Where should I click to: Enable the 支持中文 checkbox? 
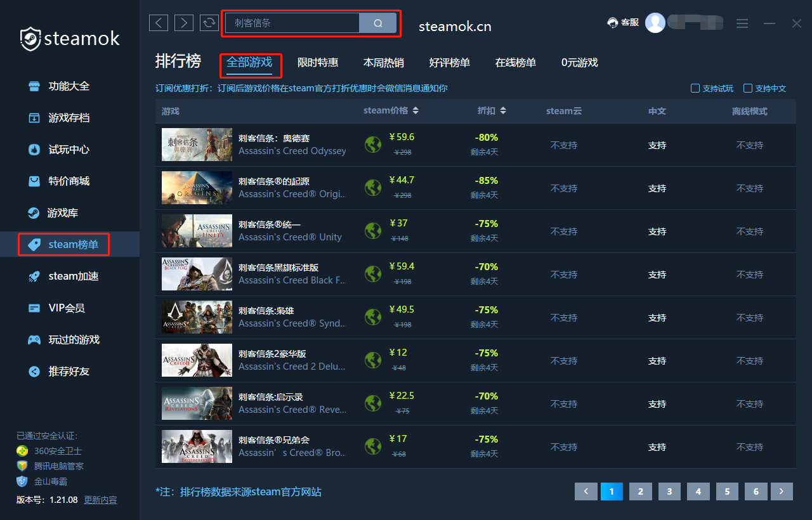tap(748, 88)
